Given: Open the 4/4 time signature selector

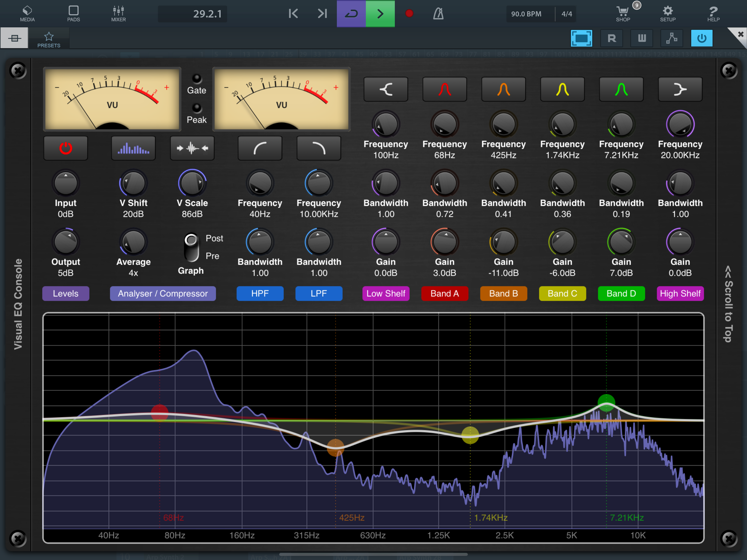Looking at the screenshot, I should 566,14.
